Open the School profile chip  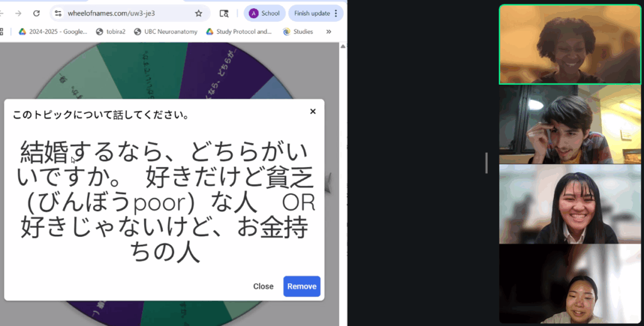pos(265,13)
